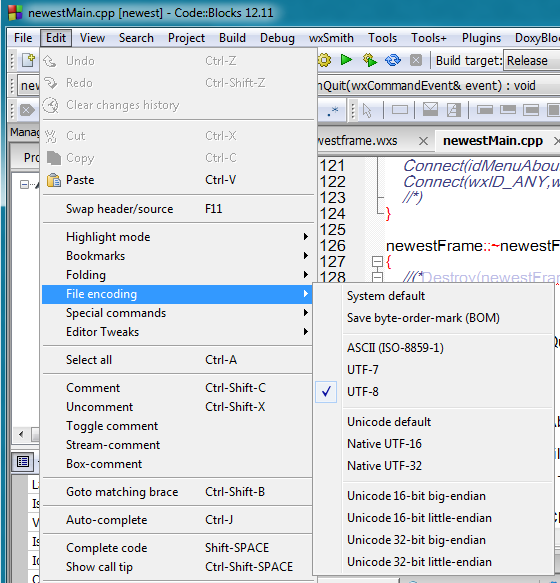This screenshot has height=583, width=560.
Task: Choose Unicode 32-bit little-endian encoding
Action: click(433, 562)
